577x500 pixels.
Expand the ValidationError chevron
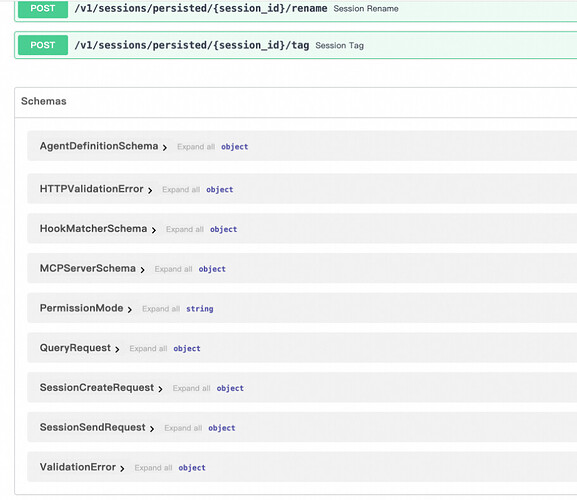click(x=122, y=468)
